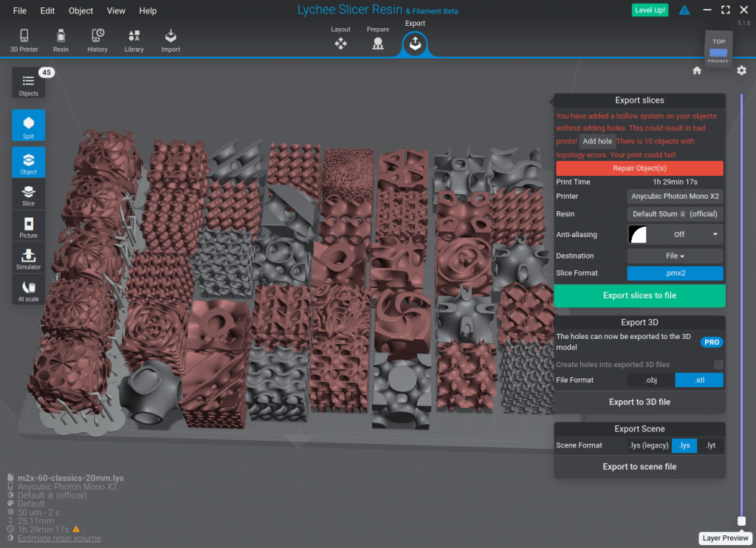Click the layer preview slider handle
The image size is (756, 548).
[741, 521]
